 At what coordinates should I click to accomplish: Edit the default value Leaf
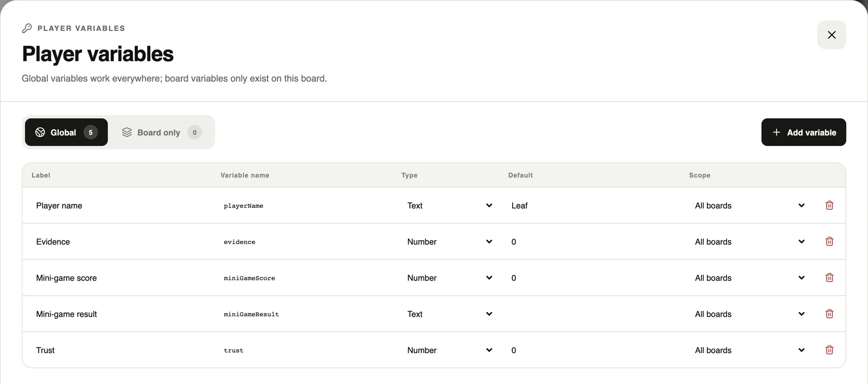(593, 206)
